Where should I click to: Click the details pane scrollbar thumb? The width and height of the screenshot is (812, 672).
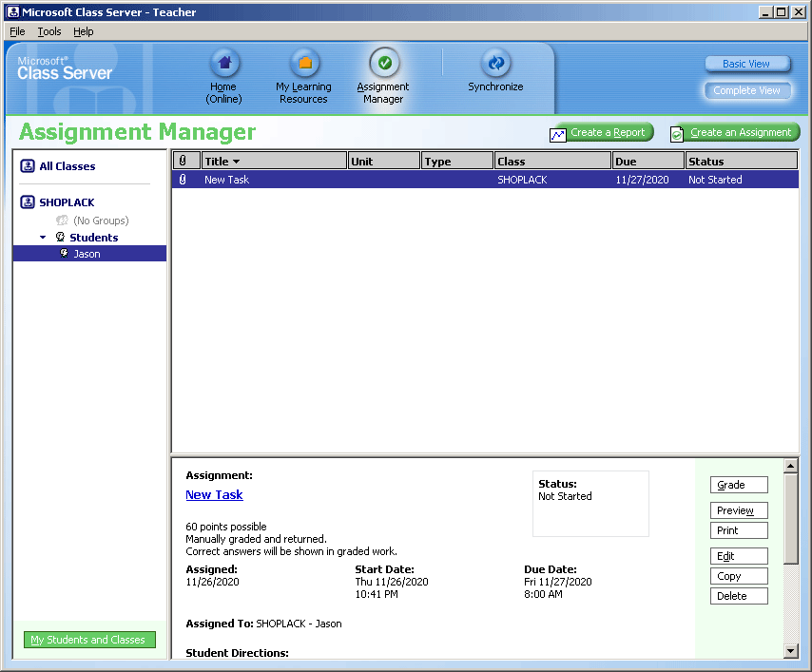[x=791, y=519]
